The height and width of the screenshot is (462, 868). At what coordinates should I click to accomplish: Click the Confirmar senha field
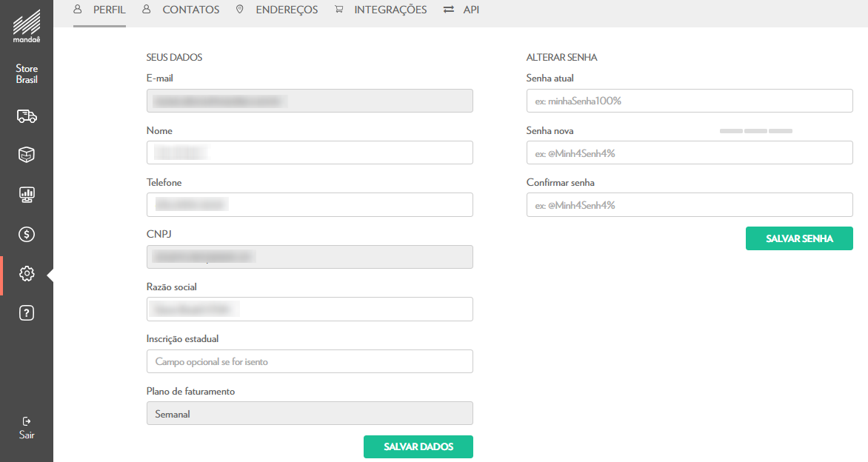(x=690, y=205)
